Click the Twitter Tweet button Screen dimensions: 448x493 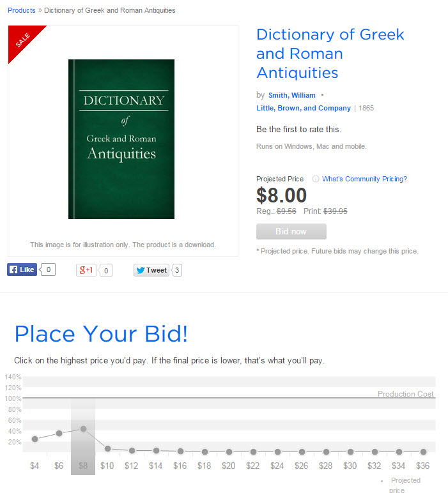pos(151,270)
